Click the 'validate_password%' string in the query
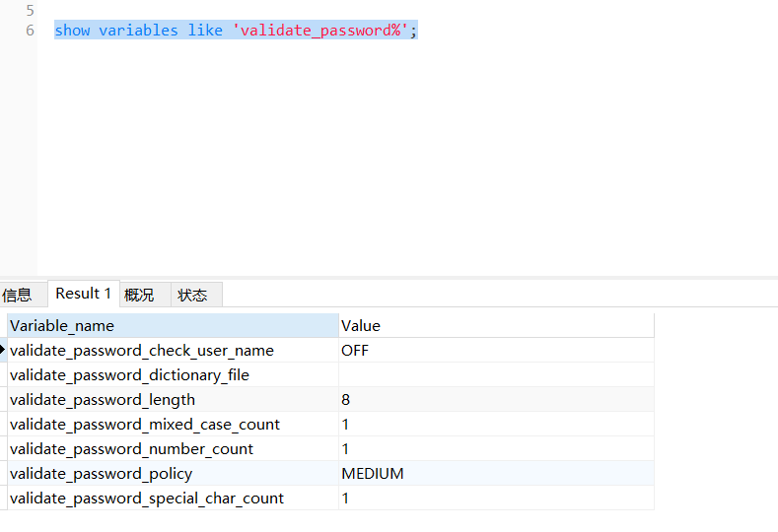 click(320, 31)
